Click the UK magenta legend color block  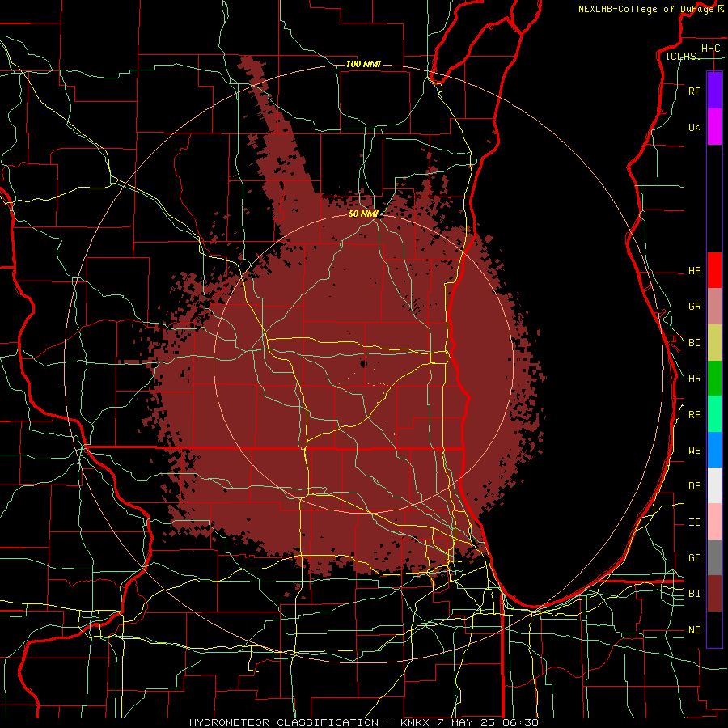tap(714, 127)
